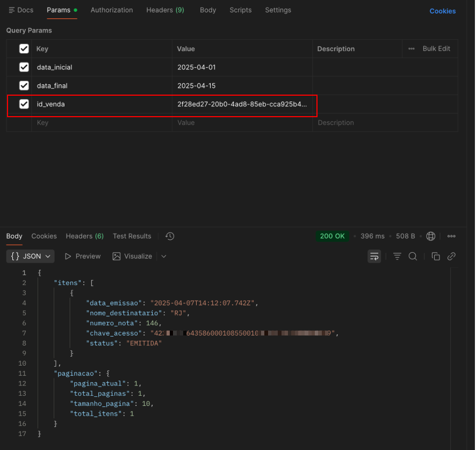Click the network globe icon

[x=430, y=236]
